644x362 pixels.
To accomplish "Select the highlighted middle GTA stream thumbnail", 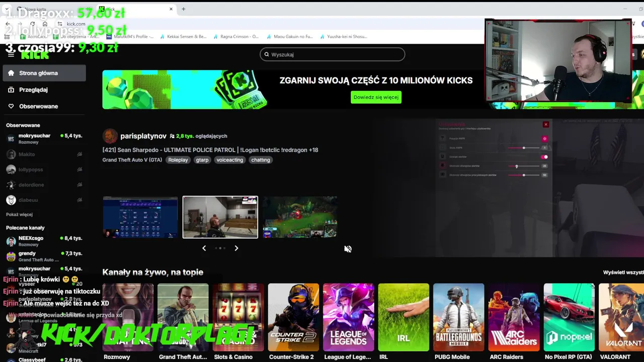I will click(220, 217).
